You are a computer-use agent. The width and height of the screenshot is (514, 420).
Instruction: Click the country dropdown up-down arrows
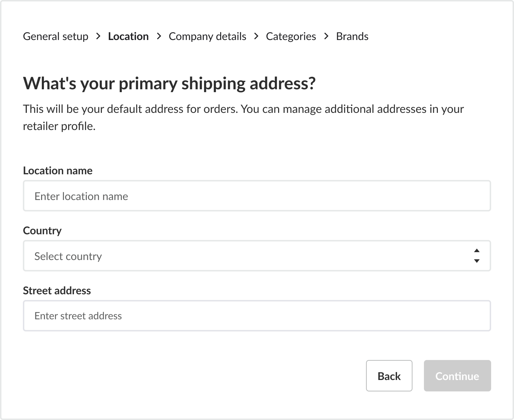pyautogui.click(x=476, y=256)
